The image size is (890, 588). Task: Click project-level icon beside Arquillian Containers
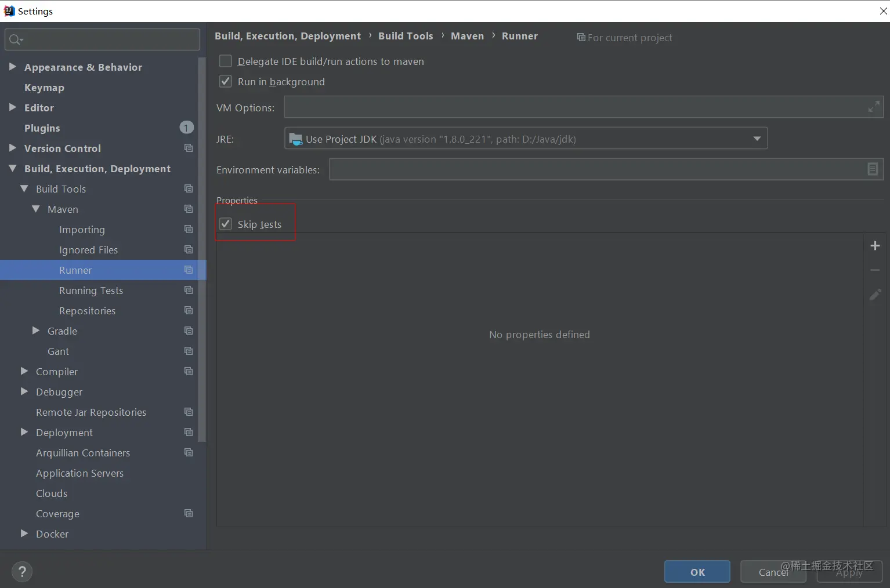(189, 452)
